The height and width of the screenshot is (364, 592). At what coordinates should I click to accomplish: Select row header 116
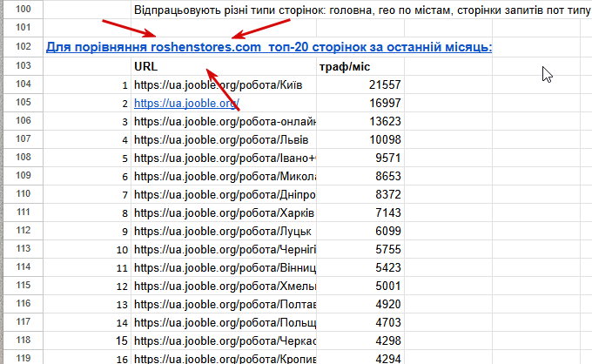coord(23,304)
